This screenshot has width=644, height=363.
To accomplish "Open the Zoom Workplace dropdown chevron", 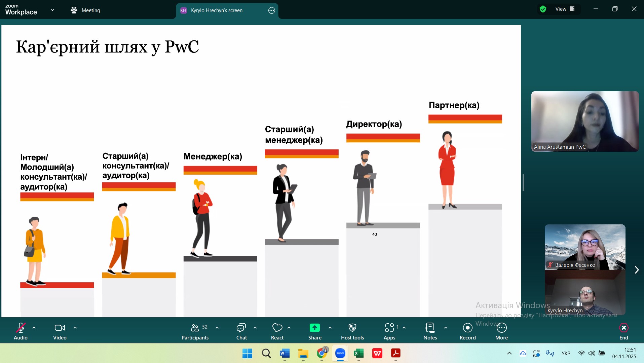I will [52, 10].
